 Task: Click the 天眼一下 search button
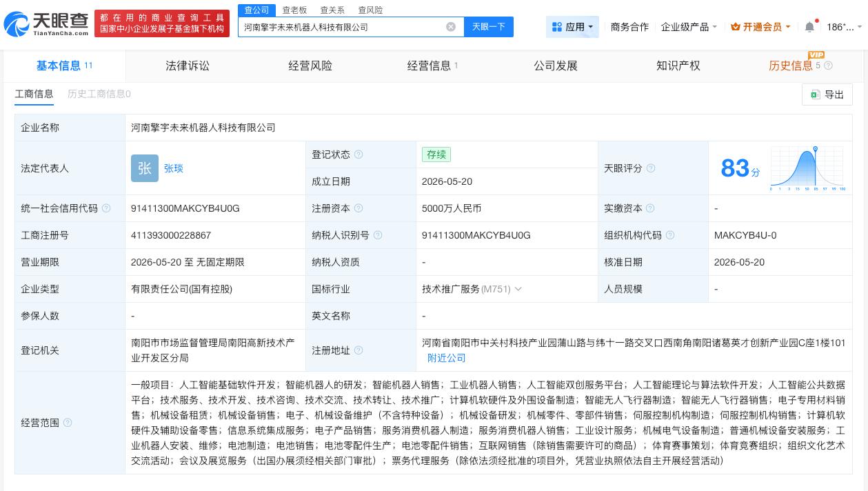pyautogui.click(x=489, y=27)
